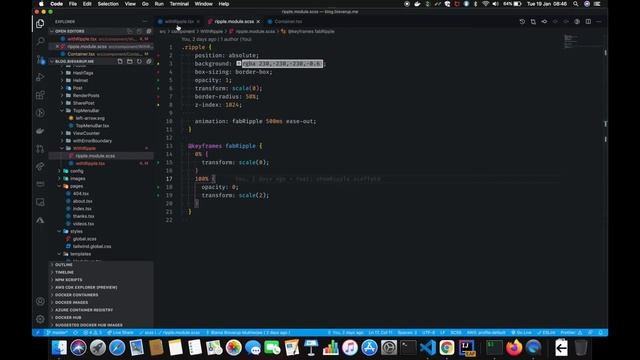Open the Source Control view
The image size is (640, 360).
pyautogui.click(x=40, y=59)
